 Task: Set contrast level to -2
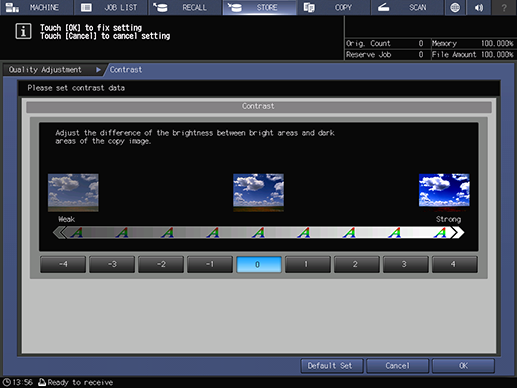point(161,264)
